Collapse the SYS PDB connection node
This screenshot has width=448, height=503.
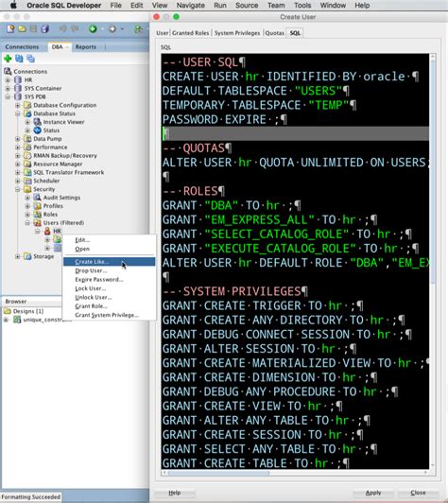(8, 96)
